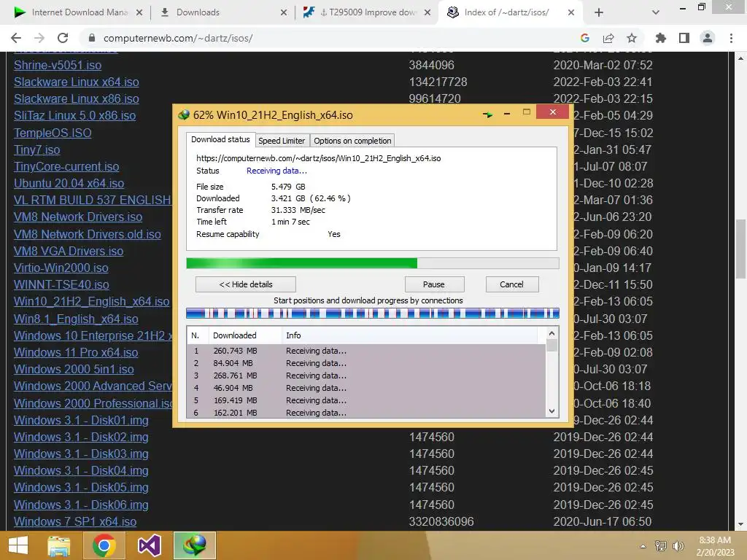Screen dimensions: 747x560
Task: Expand the tab search chevron
Action: [656, 12]
